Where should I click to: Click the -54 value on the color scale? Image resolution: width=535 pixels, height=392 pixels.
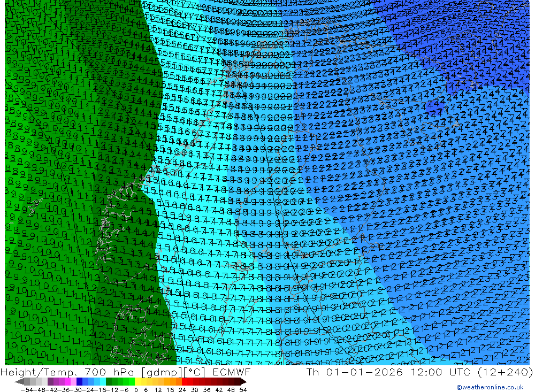coord(27,390)
